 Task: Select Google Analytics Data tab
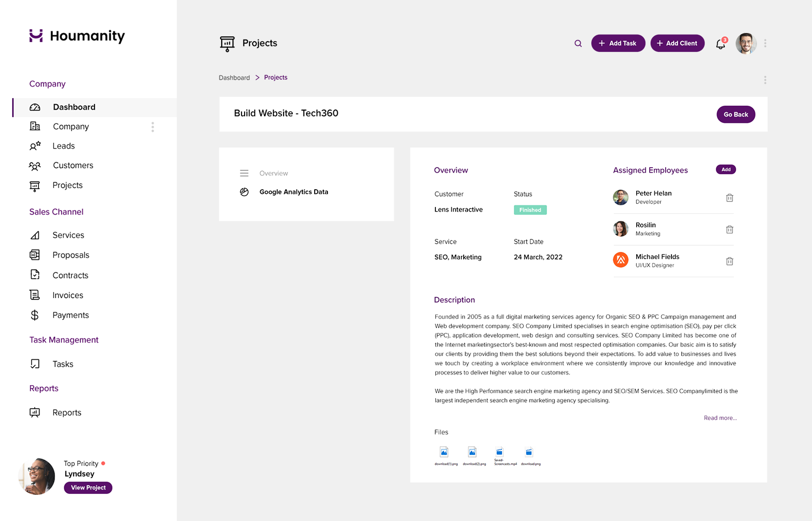pyautogui.click(x=293, y=192)
